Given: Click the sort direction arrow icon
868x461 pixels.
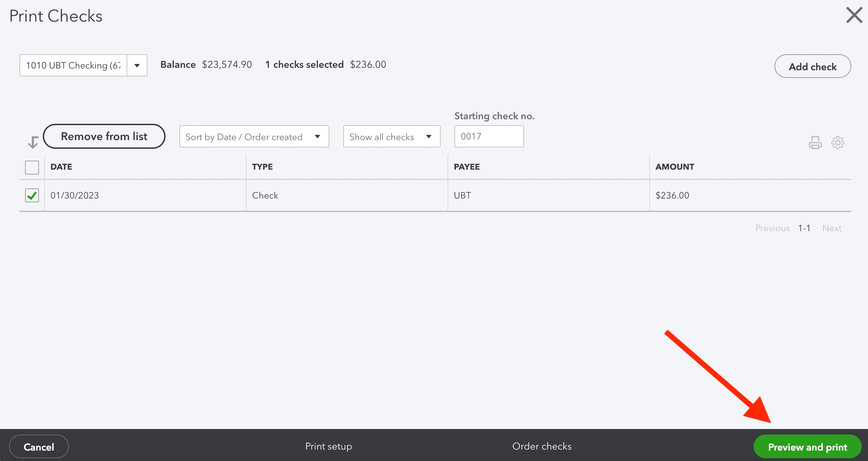Looking at the screenshot, I should [33, 140].
